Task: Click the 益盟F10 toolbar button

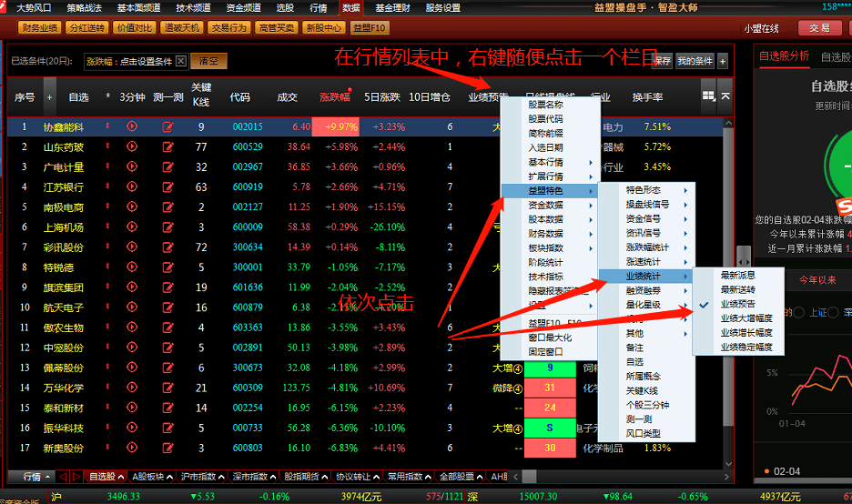Action: (370, 27)
